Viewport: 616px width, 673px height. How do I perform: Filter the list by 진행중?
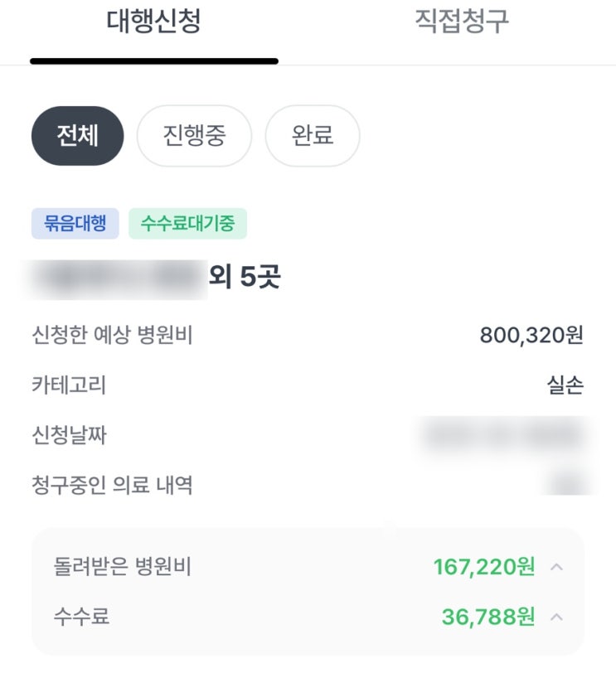[x=194, y=136]
